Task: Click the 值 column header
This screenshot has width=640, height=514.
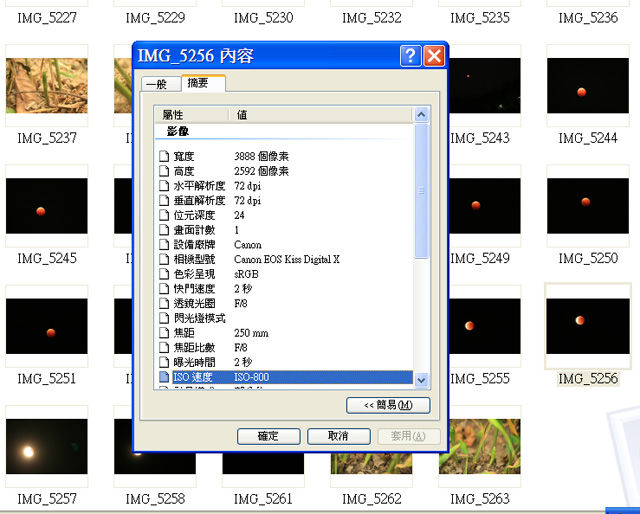Action: tap(321, 115)
